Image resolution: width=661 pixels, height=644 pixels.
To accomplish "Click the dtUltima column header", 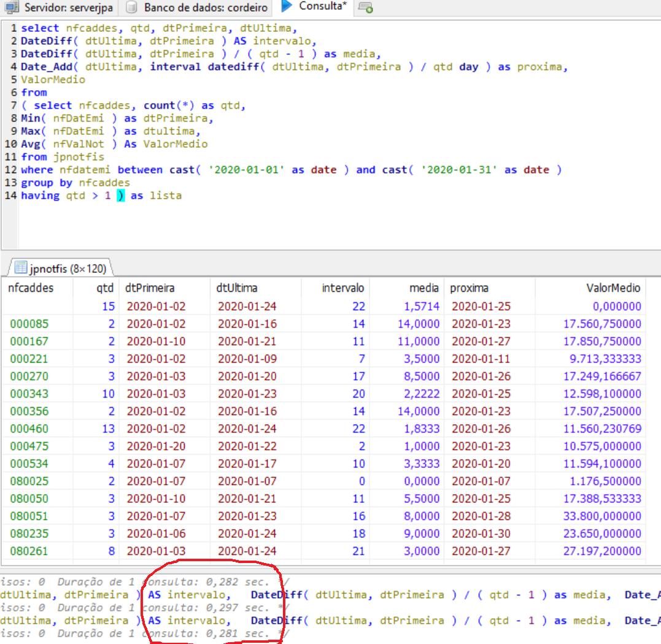I will 238,288.
